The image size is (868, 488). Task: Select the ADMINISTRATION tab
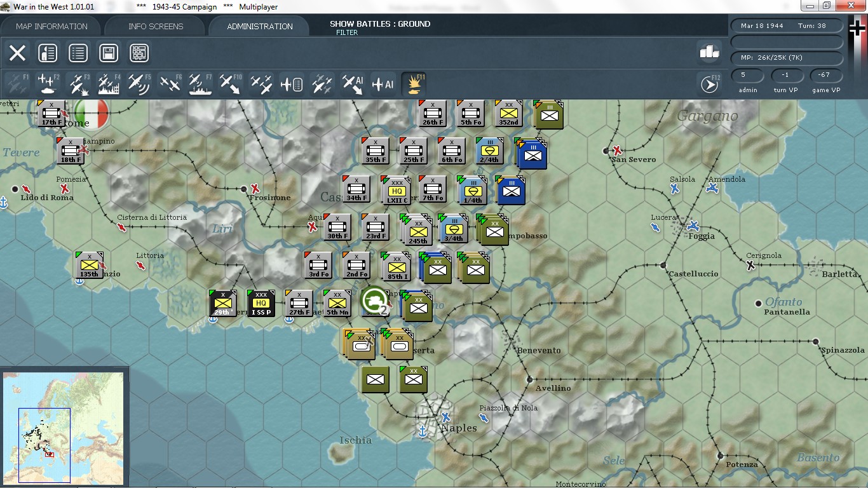pos(260,26)
